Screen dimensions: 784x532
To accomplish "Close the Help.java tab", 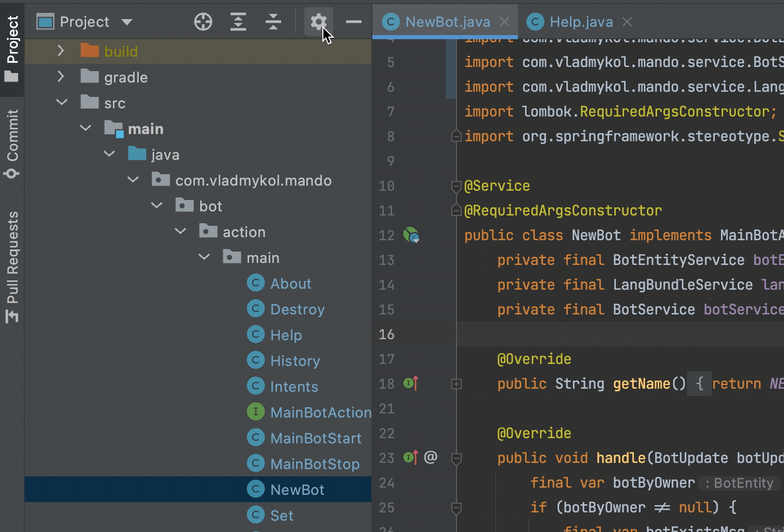I will click(x=627, y=22).
